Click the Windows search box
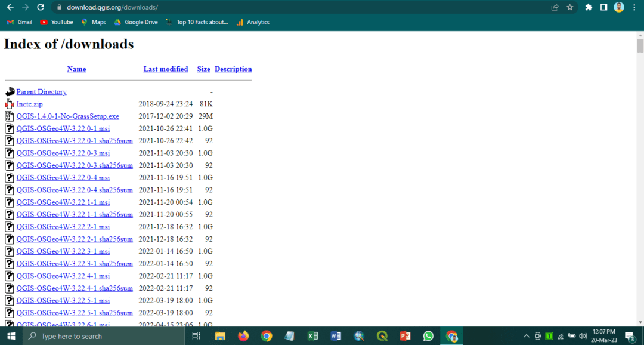This screenshot has width=644, height=345. point(95,336)
